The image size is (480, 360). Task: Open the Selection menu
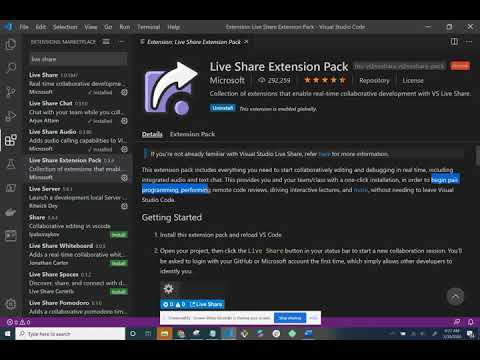(65, 27)
